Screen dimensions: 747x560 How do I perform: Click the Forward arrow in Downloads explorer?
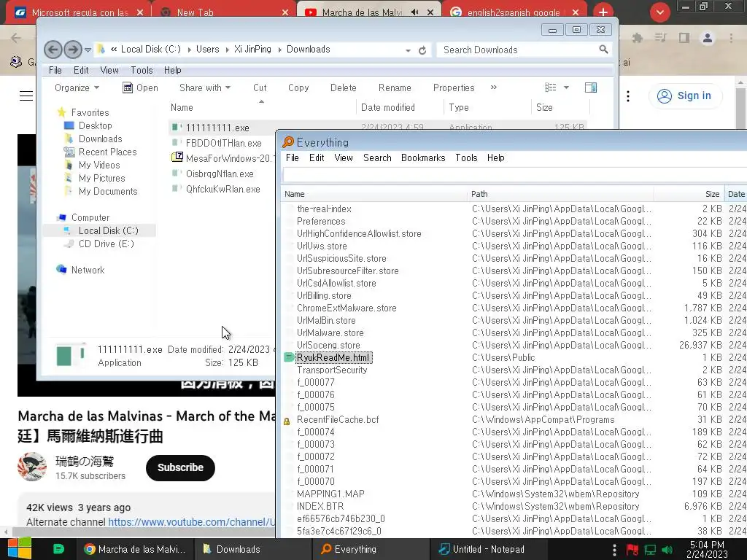pos(72,50)
